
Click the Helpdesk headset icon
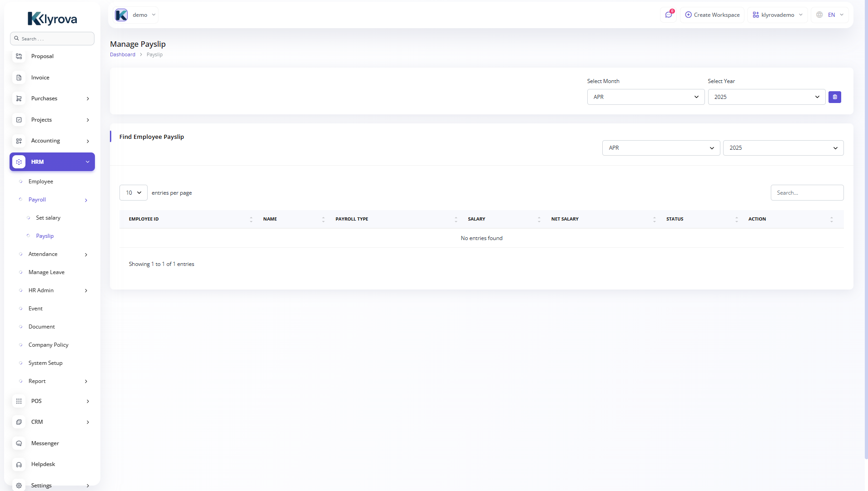[x=19, y=464]
